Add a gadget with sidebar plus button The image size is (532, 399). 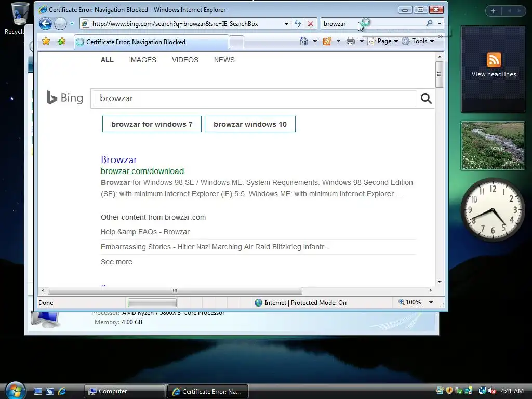tap(493, 11)
